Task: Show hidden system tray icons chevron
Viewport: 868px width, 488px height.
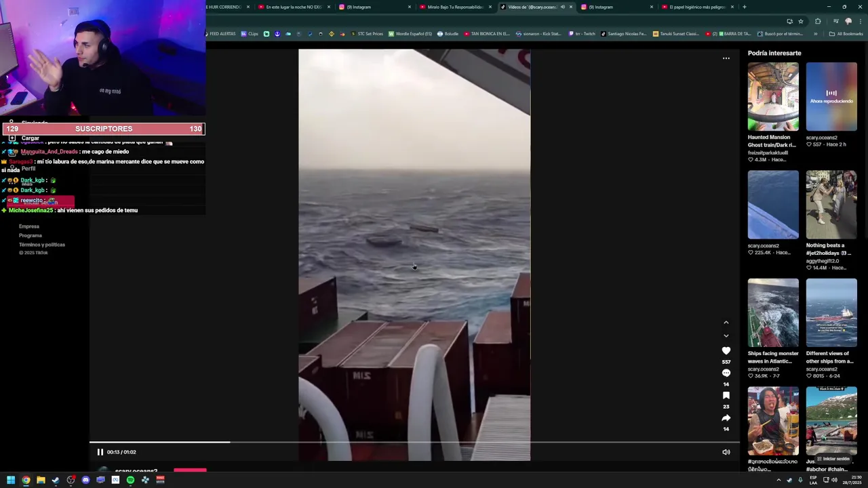Action: [x=778, y=480]
